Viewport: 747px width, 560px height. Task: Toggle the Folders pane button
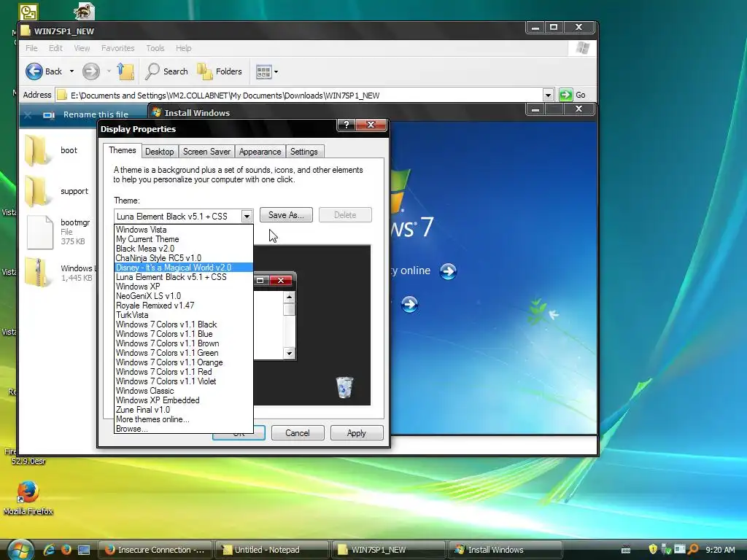(220, 71)
